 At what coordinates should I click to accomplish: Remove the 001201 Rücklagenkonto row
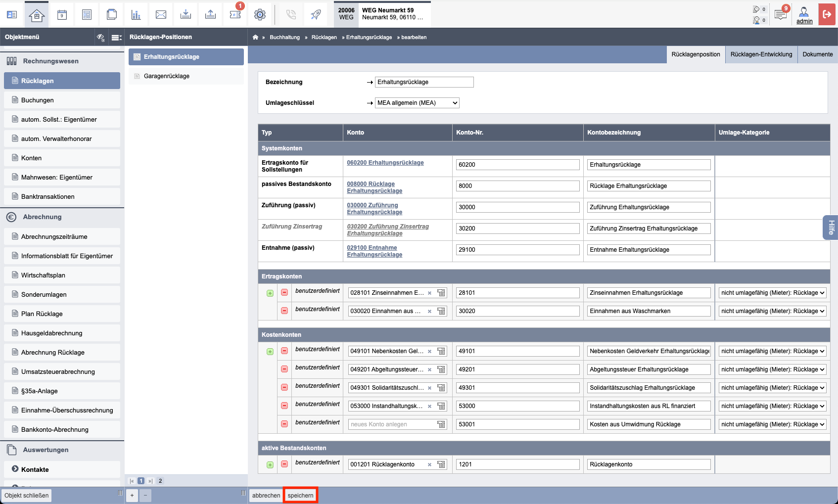tap(284, 464)
